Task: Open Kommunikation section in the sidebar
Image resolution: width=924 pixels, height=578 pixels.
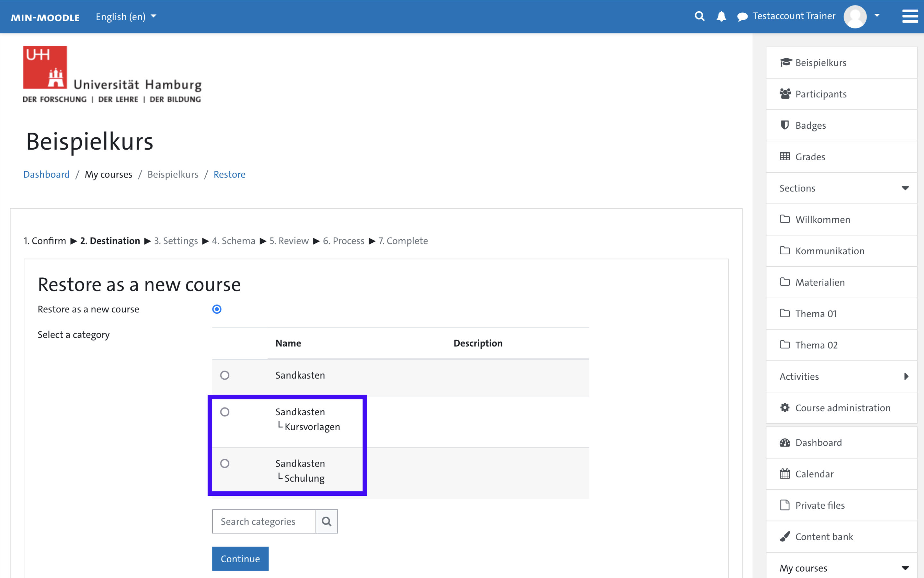Action: (x=842, y=251)
